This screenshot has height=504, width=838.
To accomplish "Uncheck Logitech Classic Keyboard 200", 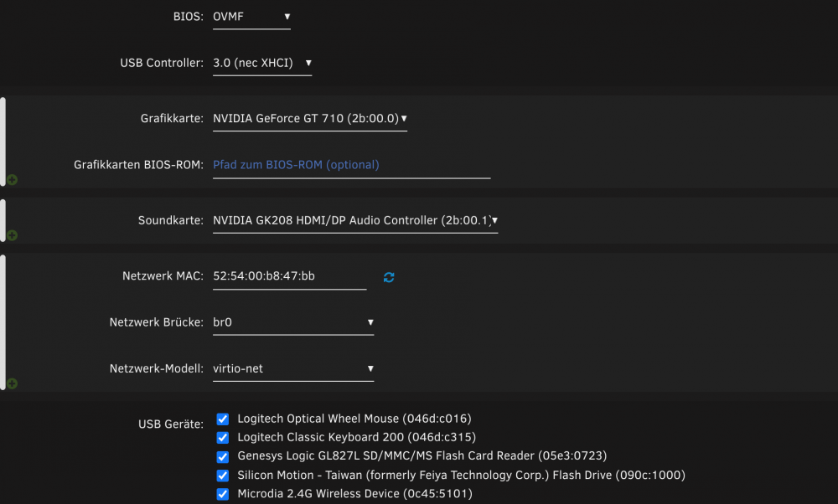I will click(x=222, y=438).
